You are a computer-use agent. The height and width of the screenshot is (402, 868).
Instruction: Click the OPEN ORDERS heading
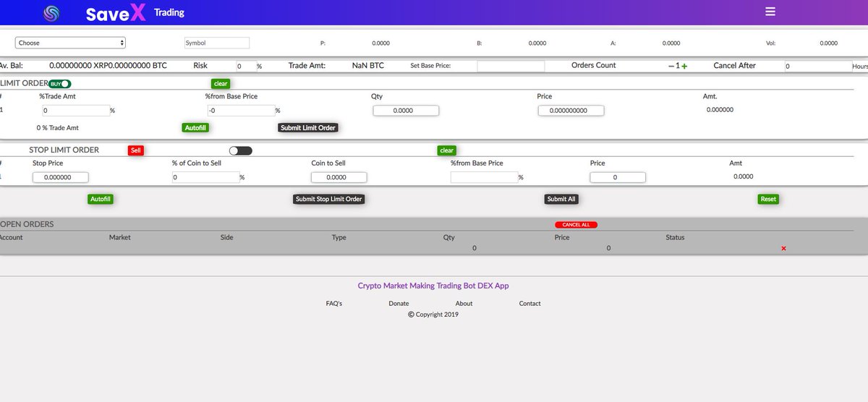coord(27,224)
